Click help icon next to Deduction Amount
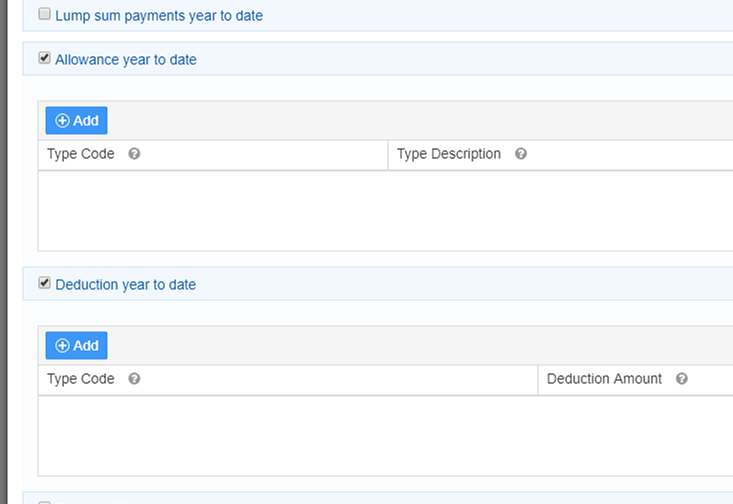Image resolution: width=733 pixels, height=504 pixels. [682, 379]
